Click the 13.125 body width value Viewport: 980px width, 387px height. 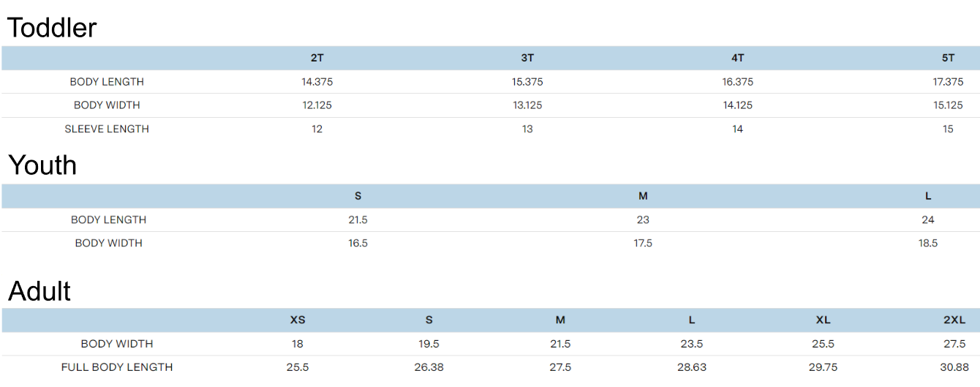527,105
